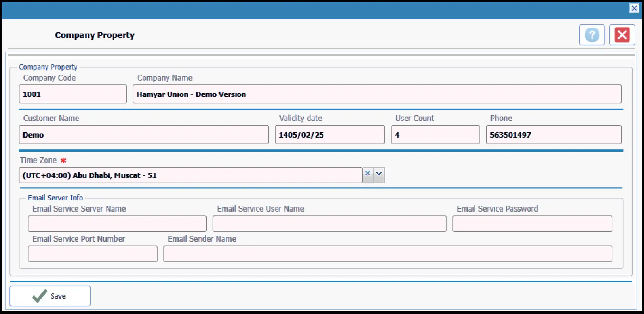Close the window via title bar X
The height and width of the screenshot is (314, 644).
coord(634,8)
